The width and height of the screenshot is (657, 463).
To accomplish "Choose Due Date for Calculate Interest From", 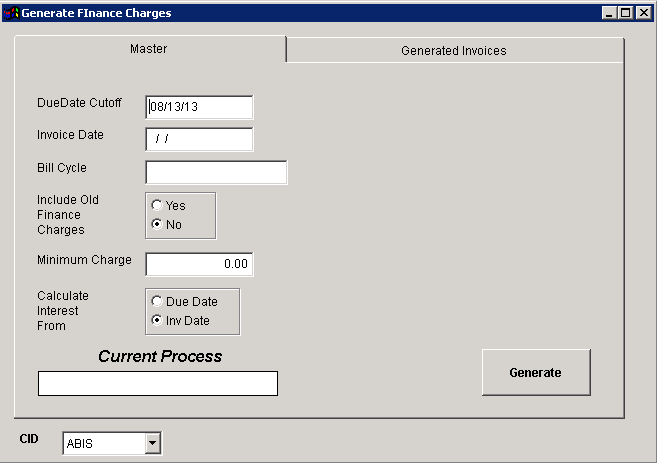I will [x=157, y=301].
